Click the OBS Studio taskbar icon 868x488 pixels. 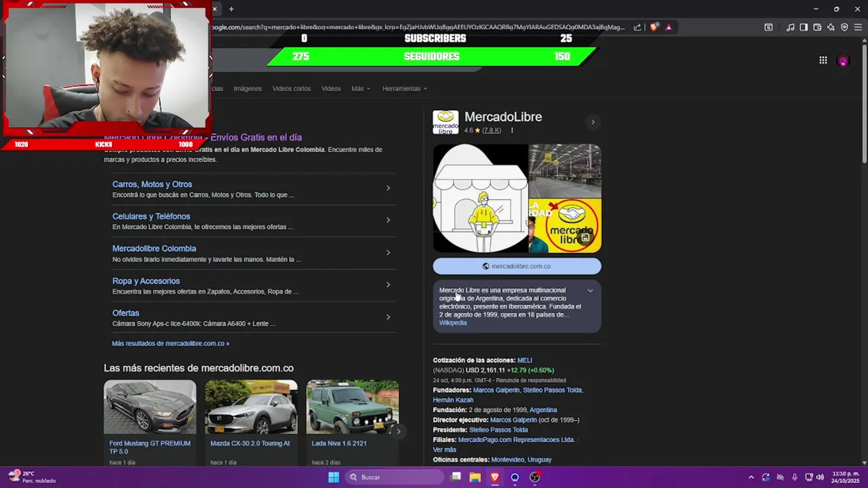(x=534, y=477)
